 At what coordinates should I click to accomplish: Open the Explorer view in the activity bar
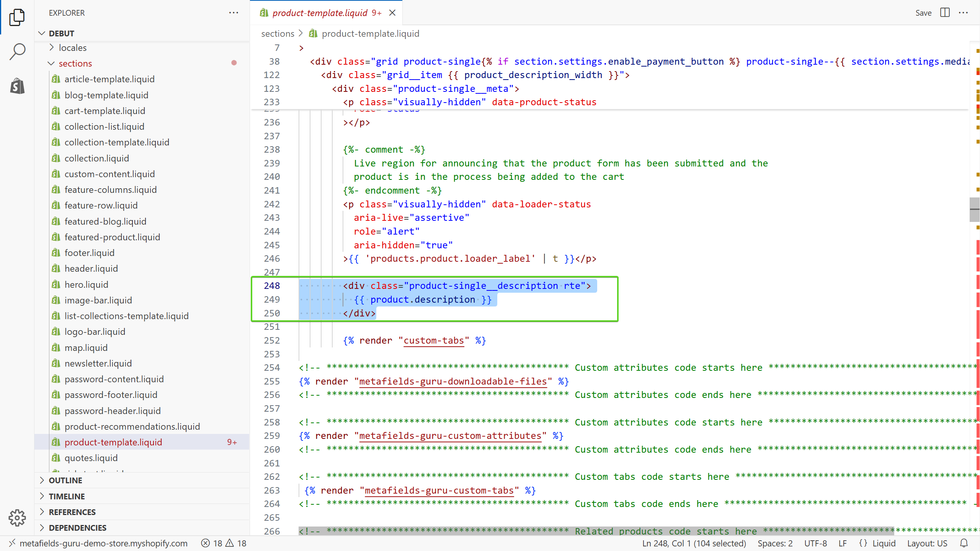coord(17,17)
